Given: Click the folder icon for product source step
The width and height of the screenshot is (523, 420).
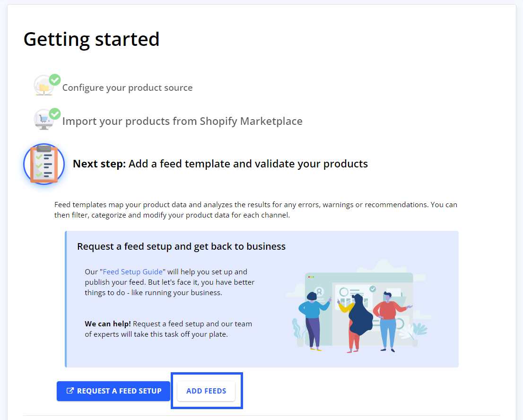Looking at the screenshot, I should pos(44,87).
